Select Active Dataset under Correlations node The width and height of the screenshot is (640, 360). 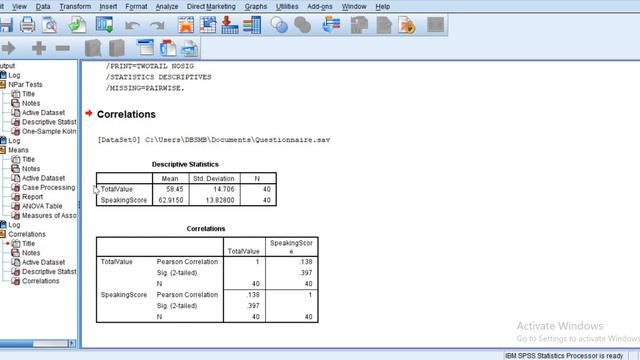coord(43,262)
